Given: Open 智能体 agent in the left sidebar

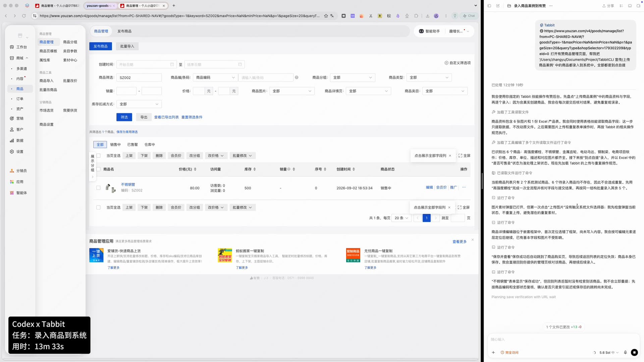Looking at the screenshot, I should click(x=18, y=193).
